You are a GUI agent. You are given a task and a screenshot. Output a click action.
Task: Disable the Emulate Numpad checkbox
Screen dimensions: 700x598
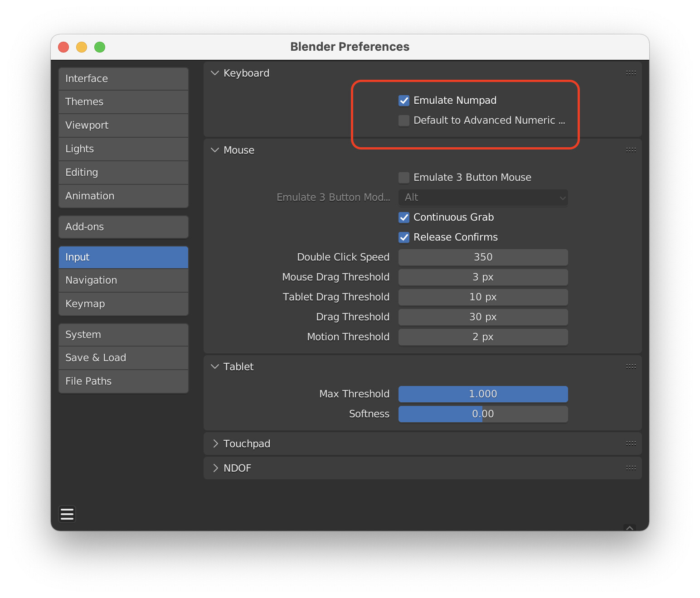(x=404, y=101)
